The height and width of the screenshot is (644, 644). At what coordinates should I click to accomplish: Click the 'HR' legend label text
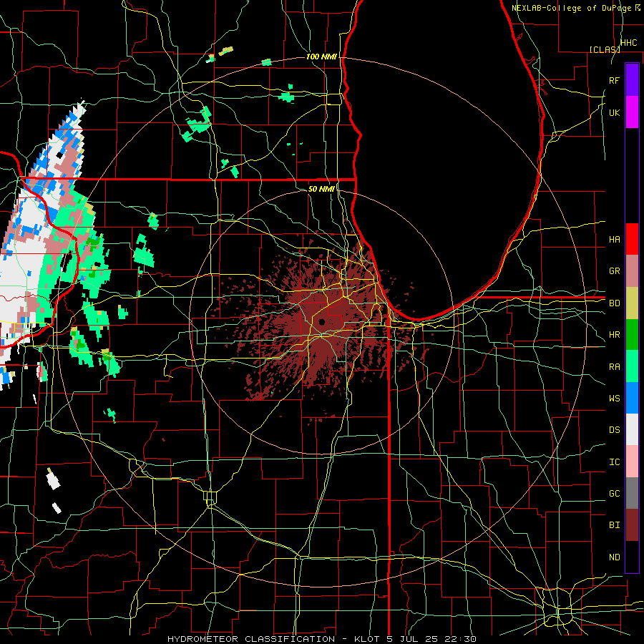[x=615, y=335]
